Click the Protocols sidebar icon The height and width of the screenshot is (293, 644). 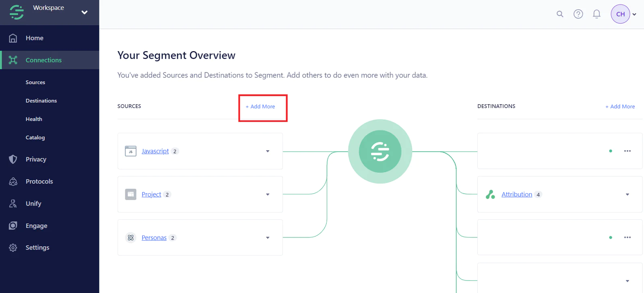(13, 181)
